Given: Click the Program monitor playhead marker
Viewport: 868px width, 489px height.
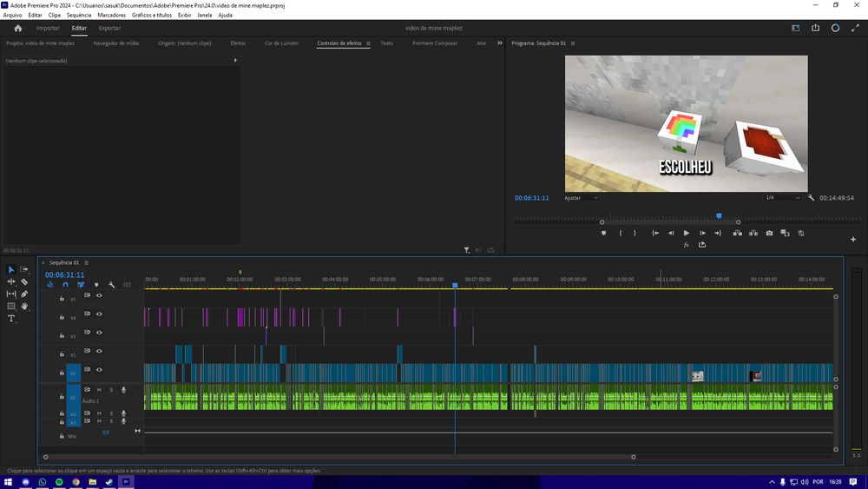Looking at the screenshot, I should click(x=719, y=215).
